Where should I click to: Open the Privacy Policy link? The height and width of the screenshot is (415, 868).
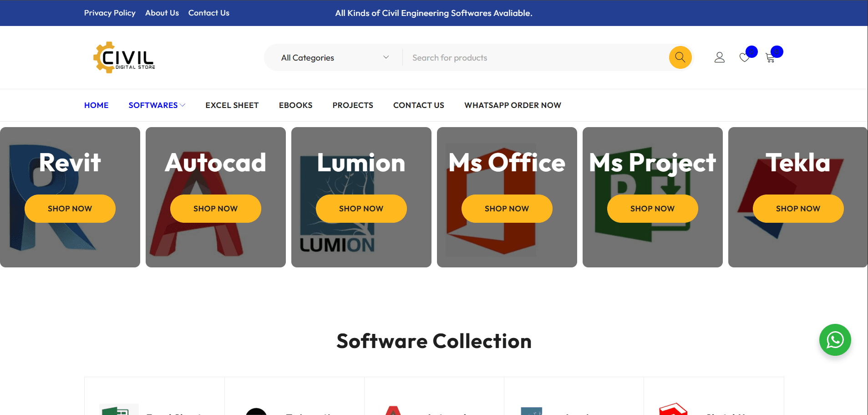click(110, 13)
